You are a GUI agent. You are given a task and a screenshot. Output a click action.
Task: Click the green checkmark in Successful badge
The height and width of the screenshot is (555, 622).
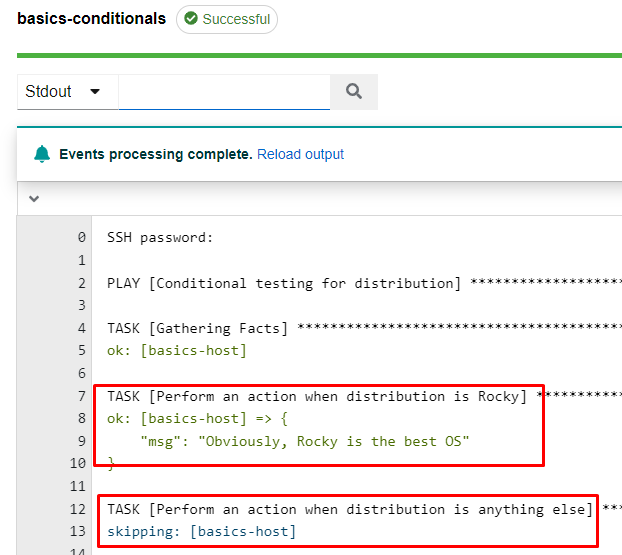190,19
